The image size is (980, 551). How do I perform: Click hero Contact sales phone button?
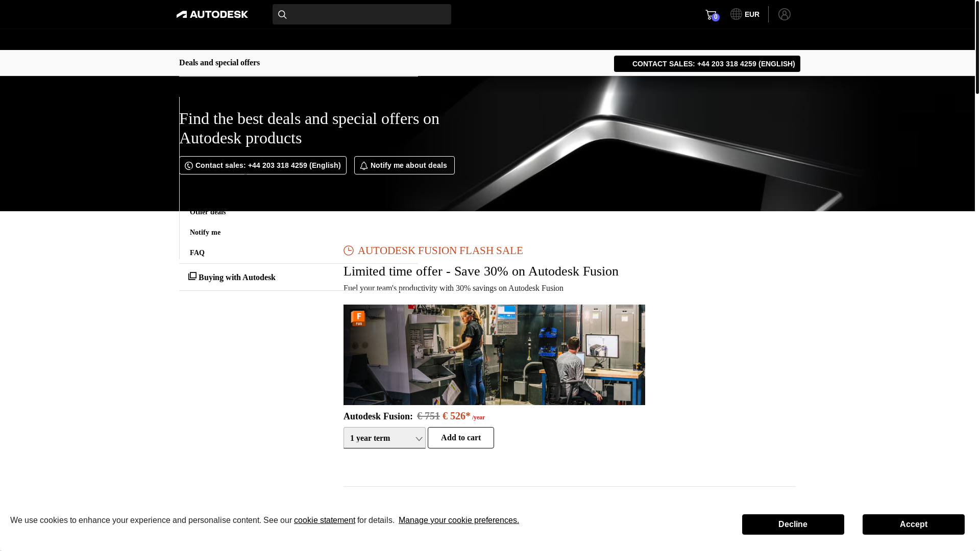[x=263, y=165]
